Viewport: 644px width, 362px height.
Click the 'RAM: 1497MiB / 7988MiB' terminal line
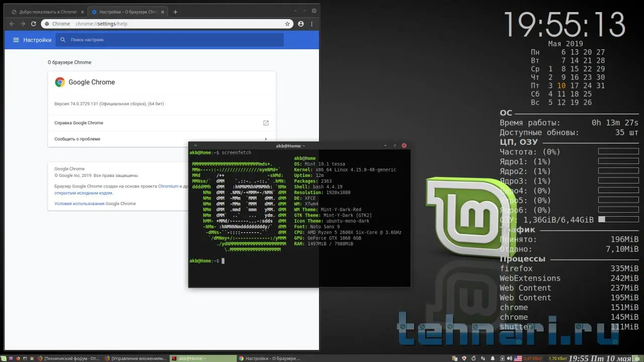pyautogui.click(x=324, y=244)
